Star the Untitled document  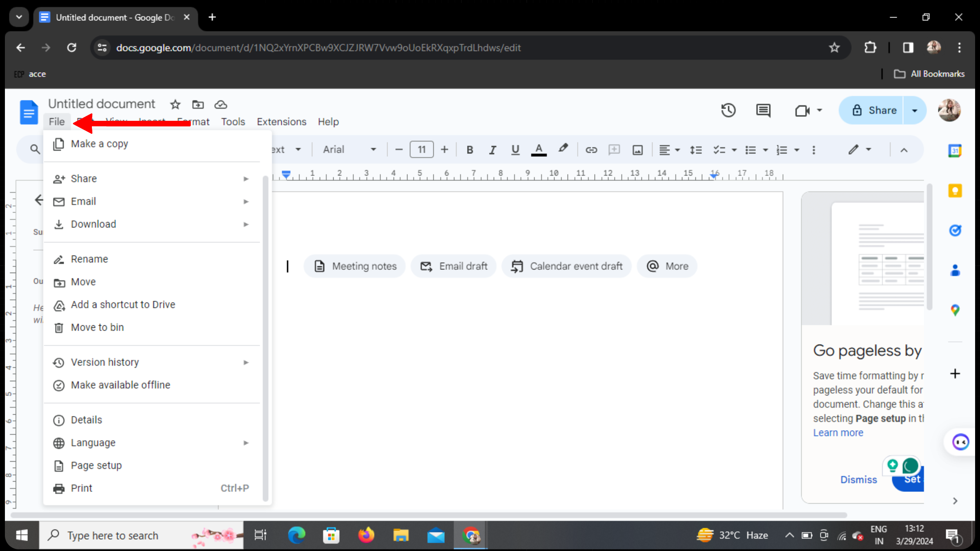pos(175,105)
